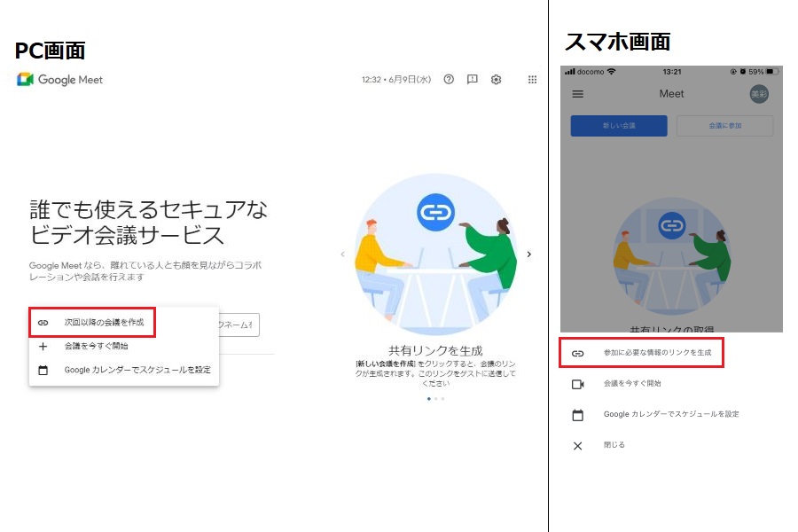This screenshot has width=798, height=532.
Task: Go to the previous carousel slide arrow
Action: pyautogui.click(x=342, y=254)
